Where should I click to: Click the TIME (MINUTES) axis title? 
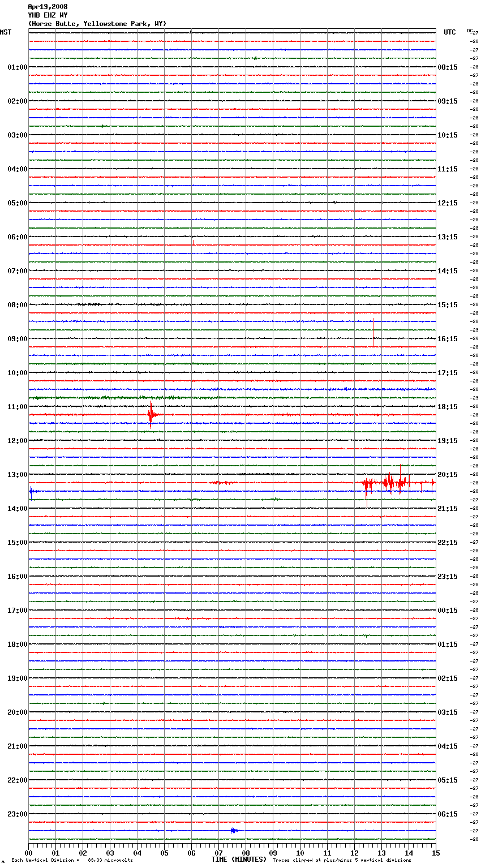(x=239, y=860)
